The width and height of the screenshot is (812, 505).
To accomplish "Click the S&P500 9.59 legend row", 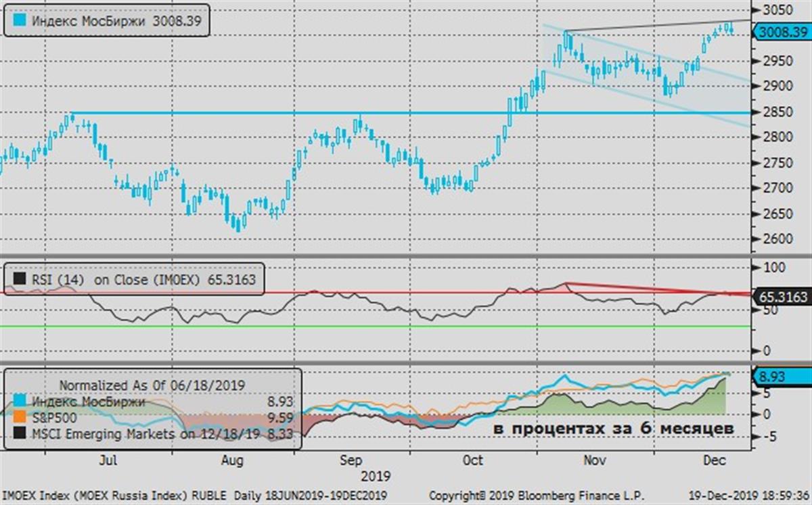I will 154,417.
